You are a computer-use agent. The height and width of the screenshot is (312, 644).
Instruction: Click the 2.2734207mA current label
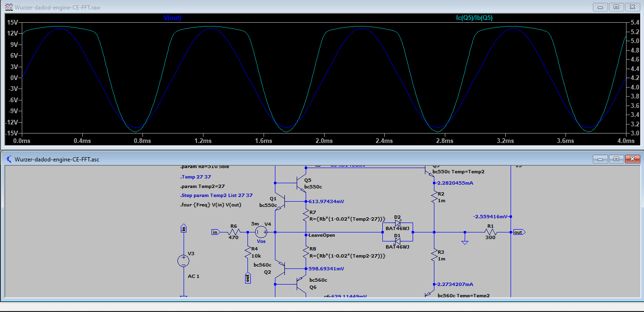pos(455,285)
